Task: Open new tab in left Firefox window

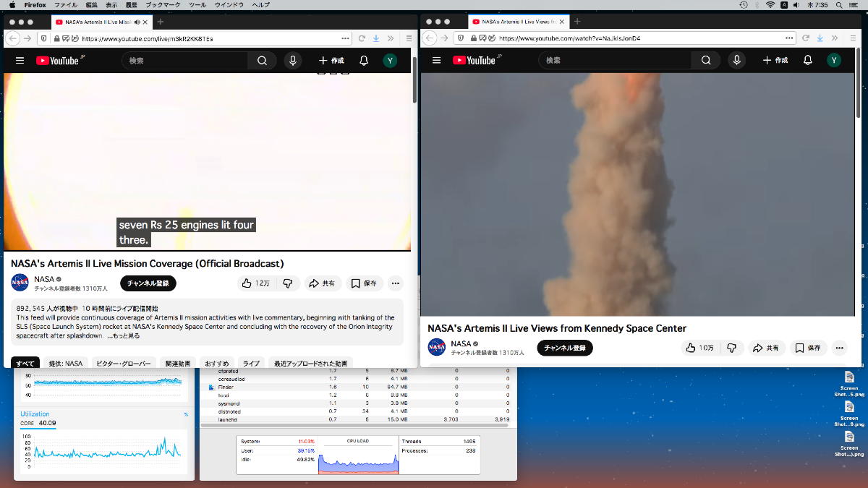Action: (x=161, y=22)
